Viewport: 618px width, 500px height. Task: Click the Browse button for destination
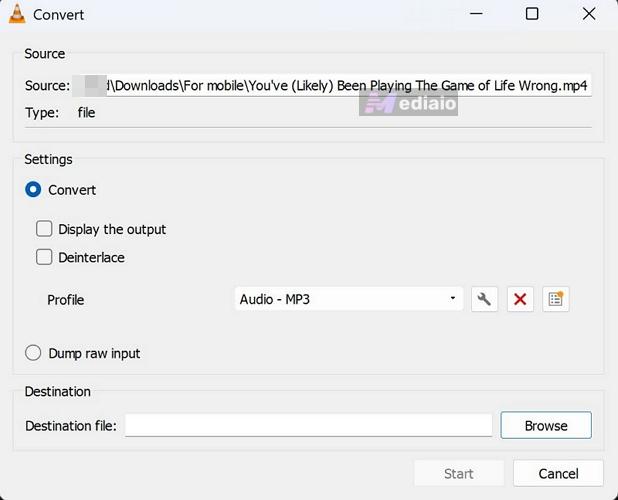[546, 425]
